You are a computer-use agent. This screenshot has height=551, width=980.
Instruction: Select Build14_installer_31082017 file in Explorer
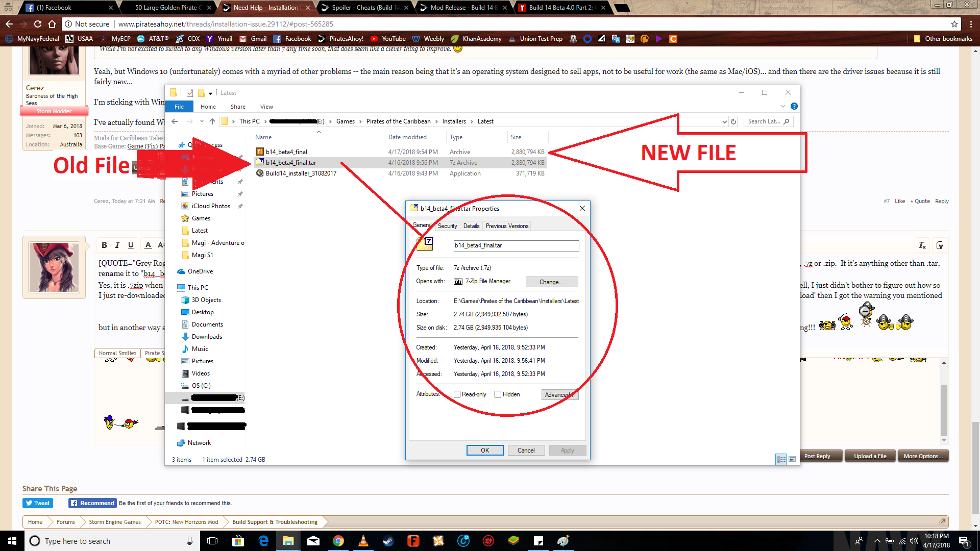click(x=400, y=173)
